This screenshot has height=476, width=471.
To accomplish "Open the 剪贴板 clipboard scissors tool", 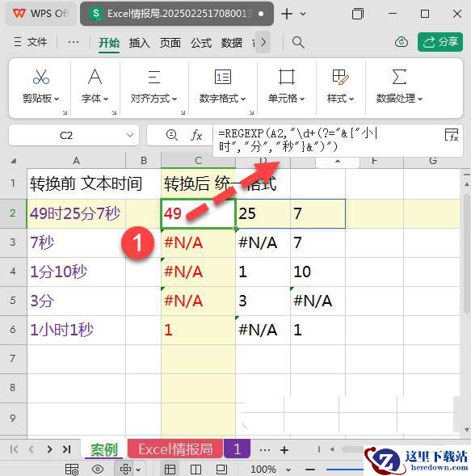I will 41,77.
